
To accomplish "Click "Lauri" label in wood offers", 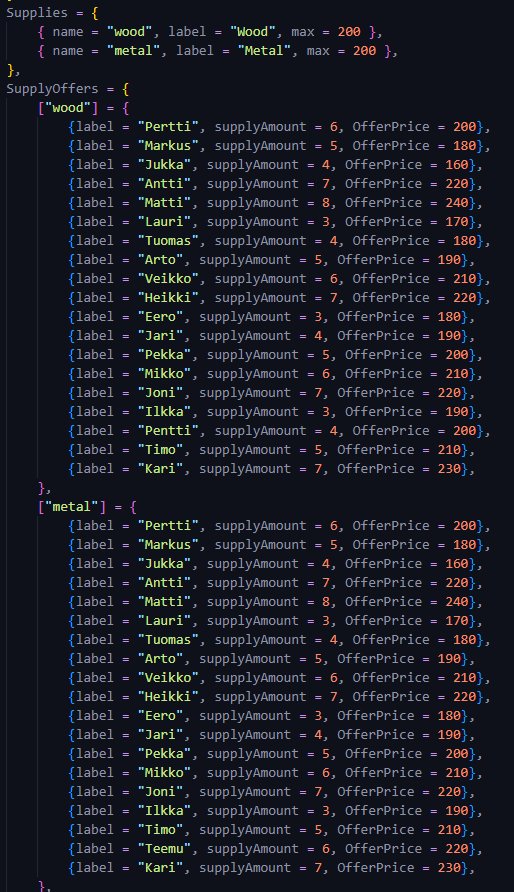I will [x=164, y=221].
